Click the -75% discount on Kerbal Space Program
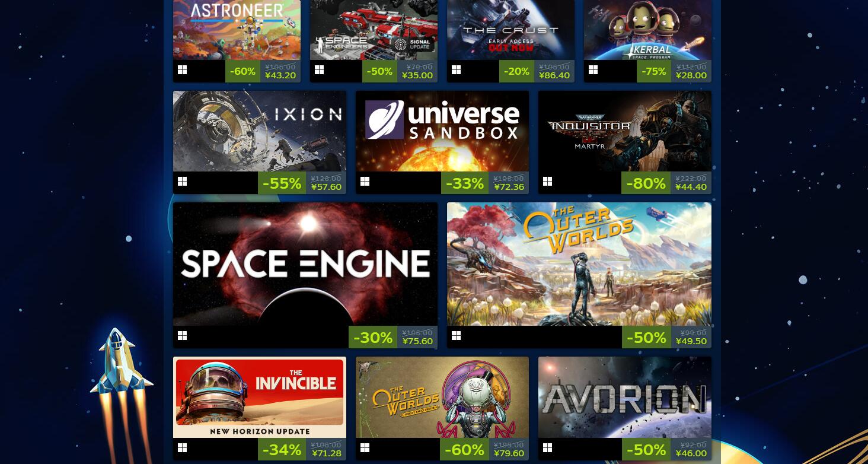Screen dimensions: 868x464 tap(654, 71)
